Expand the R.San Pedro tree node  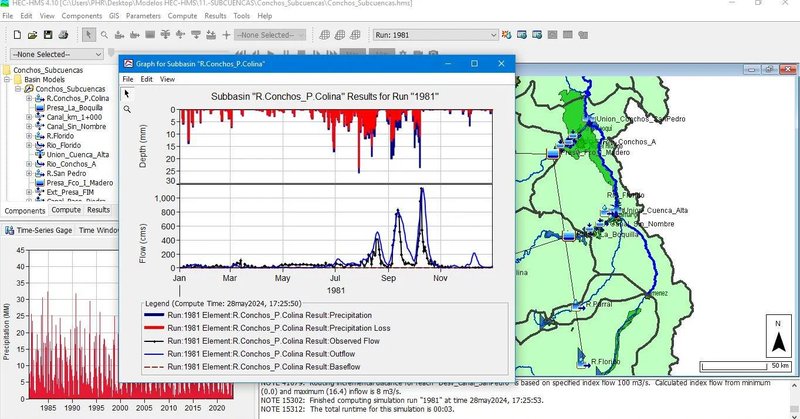point(29,174)
